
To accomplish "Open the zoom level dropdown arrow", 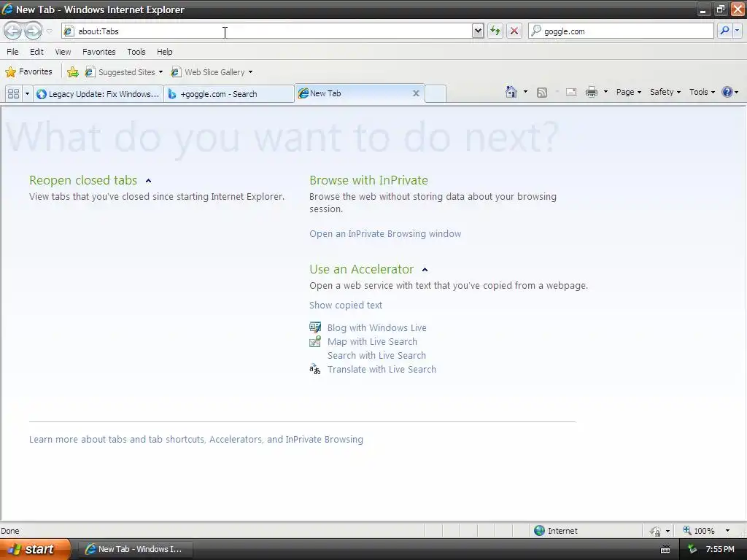I will point(727,531).
